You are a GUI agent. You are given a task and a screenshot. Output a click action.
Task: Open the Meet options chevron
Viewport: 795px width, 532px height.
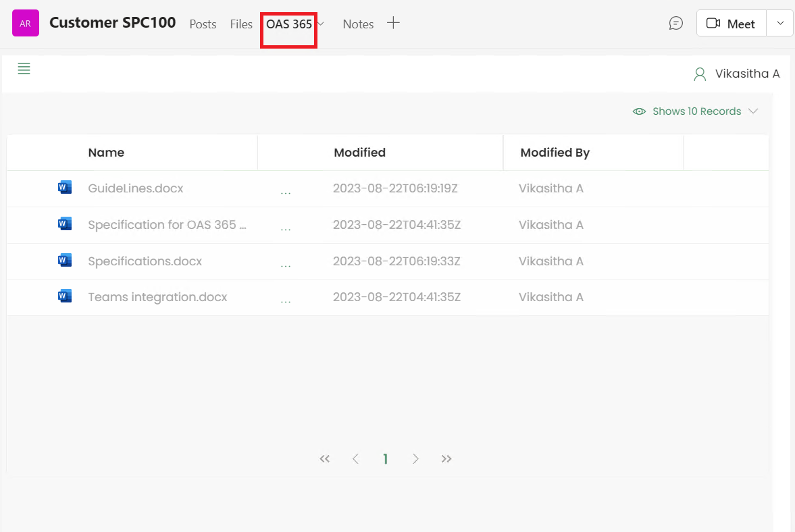(x=781, y=22)
